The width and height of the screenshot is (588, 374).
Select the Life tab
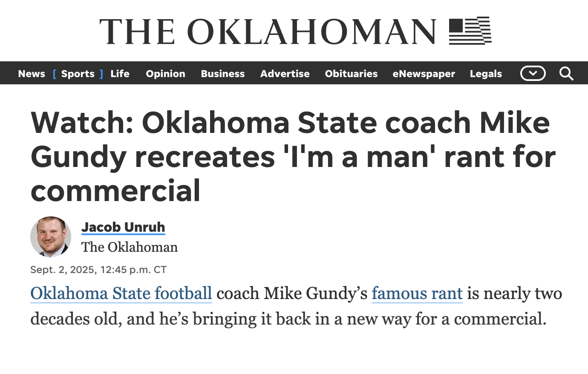pyautogui.click(x=120, y=73)
